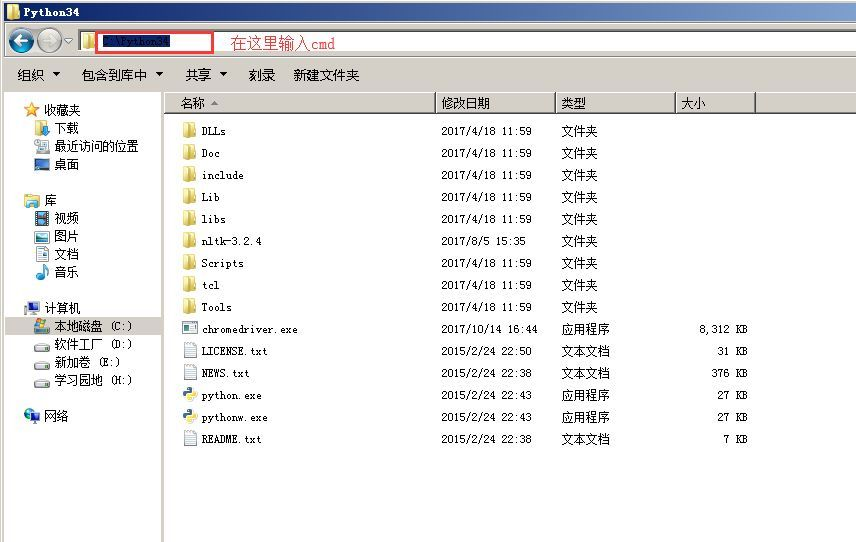Select the LICENSE.txt file icon
The width and height of the screenshot is (856, 542).
[x=189, y=350]
